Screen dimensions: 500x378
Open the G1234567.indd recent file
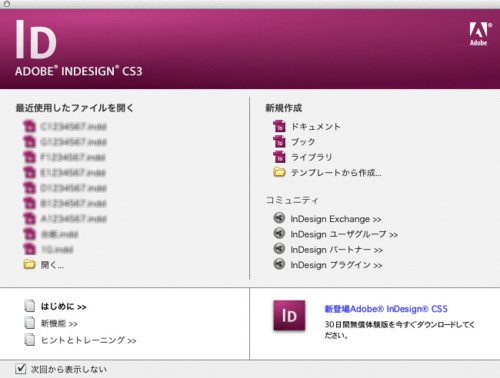pyautogui.click(x=73, y=142)
